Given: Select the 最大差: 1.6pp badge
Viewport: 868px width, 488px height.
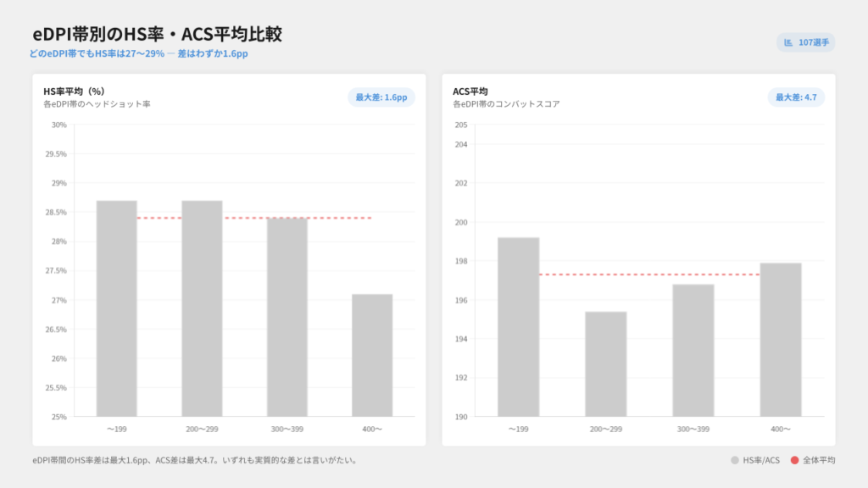Looking at the screenshot, I should (381, 97).
